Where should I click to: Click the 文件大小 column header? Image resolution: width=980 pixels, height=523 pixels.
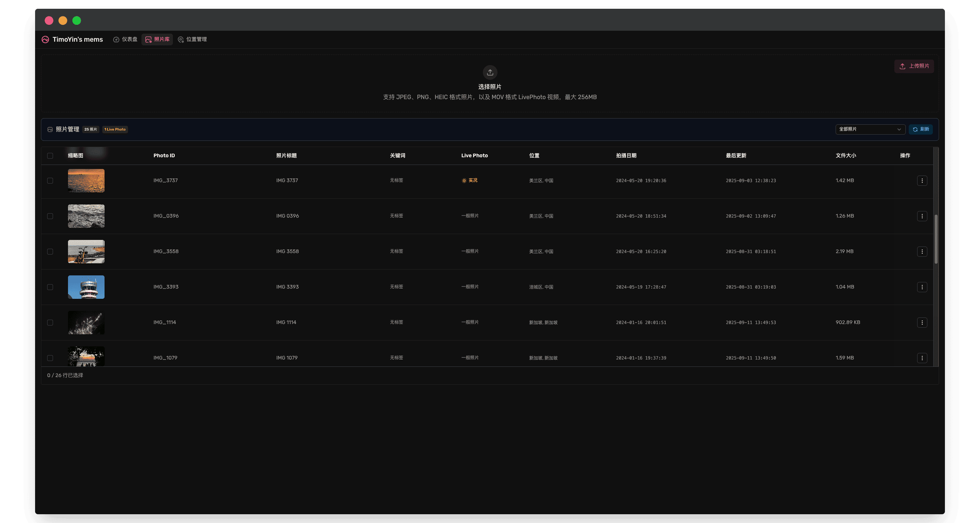point(846,156)
